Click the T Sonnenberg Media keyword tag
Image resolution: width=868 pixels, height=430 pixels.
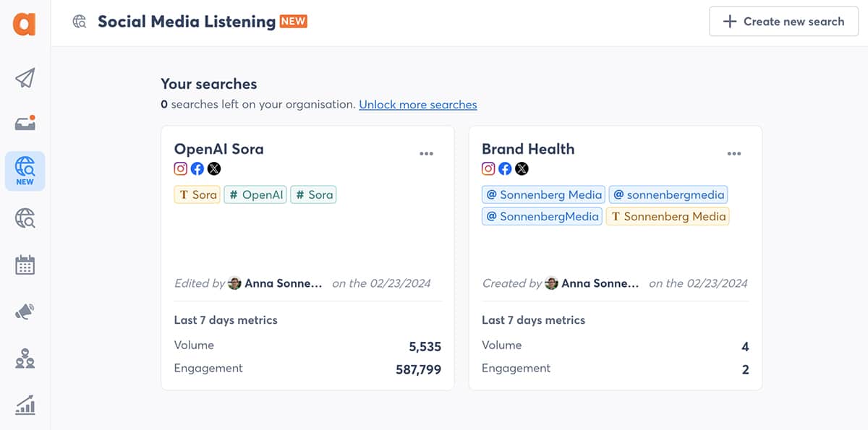(668, 216)
